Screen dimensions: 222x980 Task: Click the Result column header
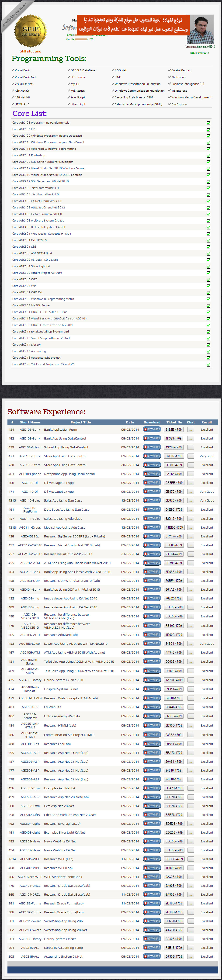[x=207, y=422]
